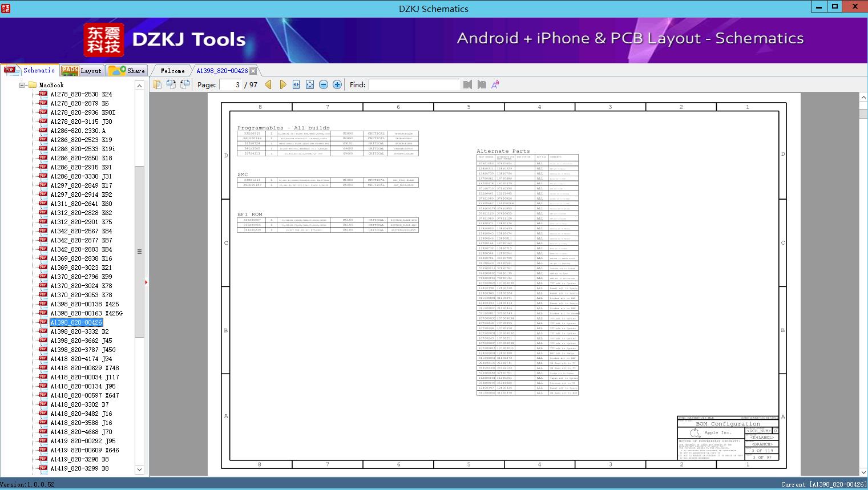The height and width of the screenshot is (490, 868).
Task: Open A1311_820-2641 K60 schematic
Action: (x=81, y=204)
